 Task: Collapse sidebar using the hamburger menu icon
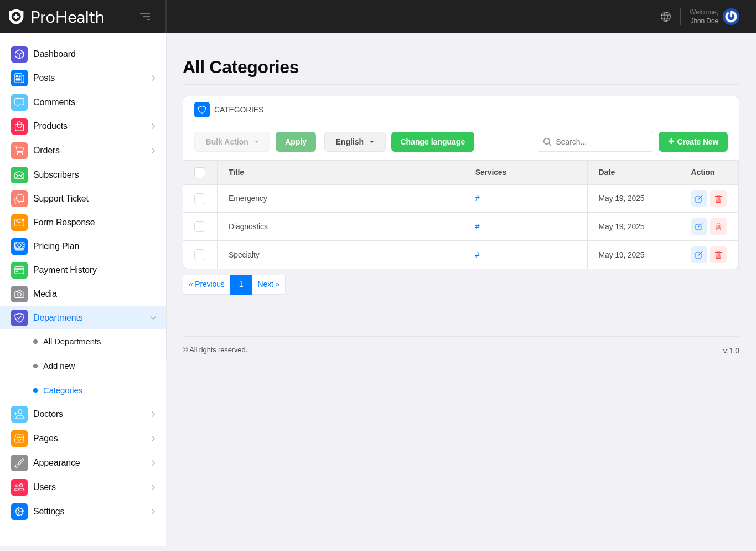point(145,17)
